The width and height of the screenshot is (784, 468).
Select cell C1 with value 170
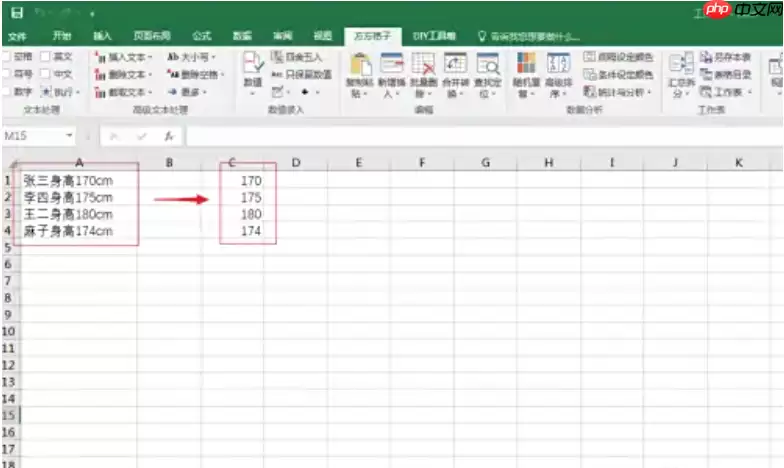[233, 180]
